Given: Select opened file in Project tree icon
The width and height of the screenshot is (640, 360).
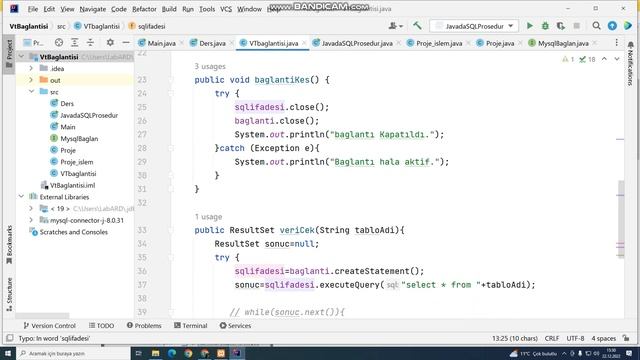Looking at the screenshot, I should pyautogui.click(x=59, y=42).
